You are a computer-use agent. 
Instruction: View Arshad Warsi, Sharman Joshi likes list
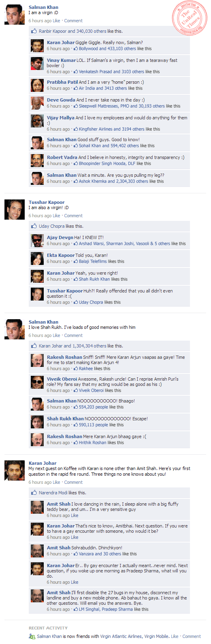click(124, 244)
